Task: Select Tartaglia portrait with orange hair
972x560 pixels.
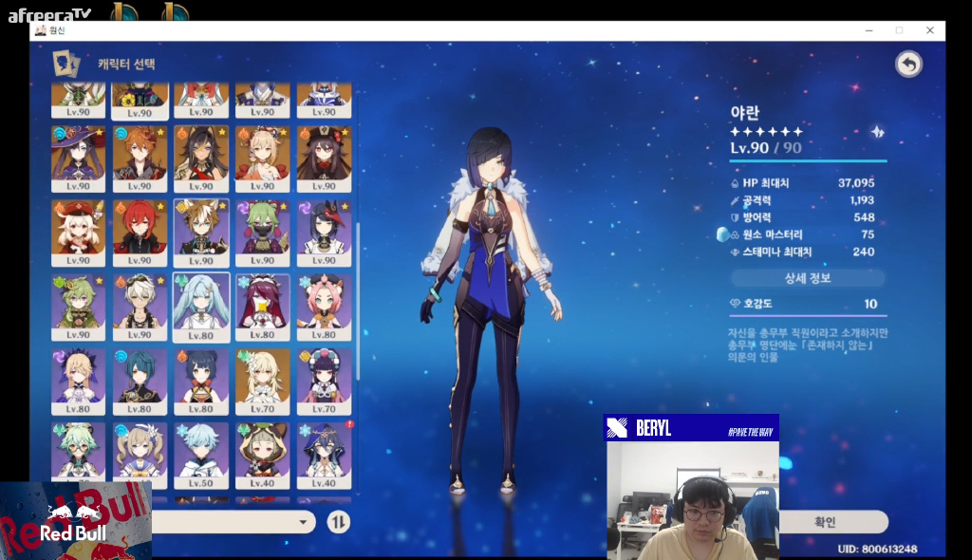Action: click(x=140, y=159)
